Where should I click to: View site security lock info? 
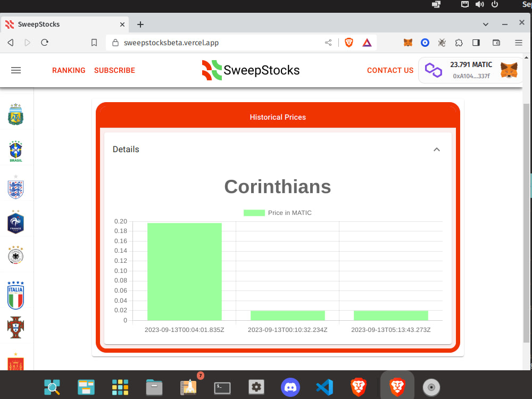(x=115, y=43)
